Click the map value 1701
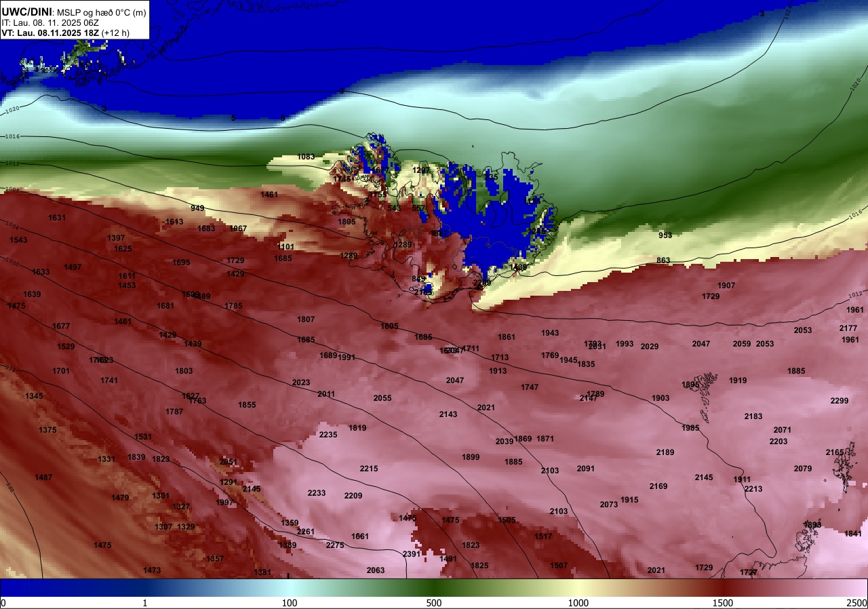Viewport: 868px width, 609px height. click(x=61, y=371)
